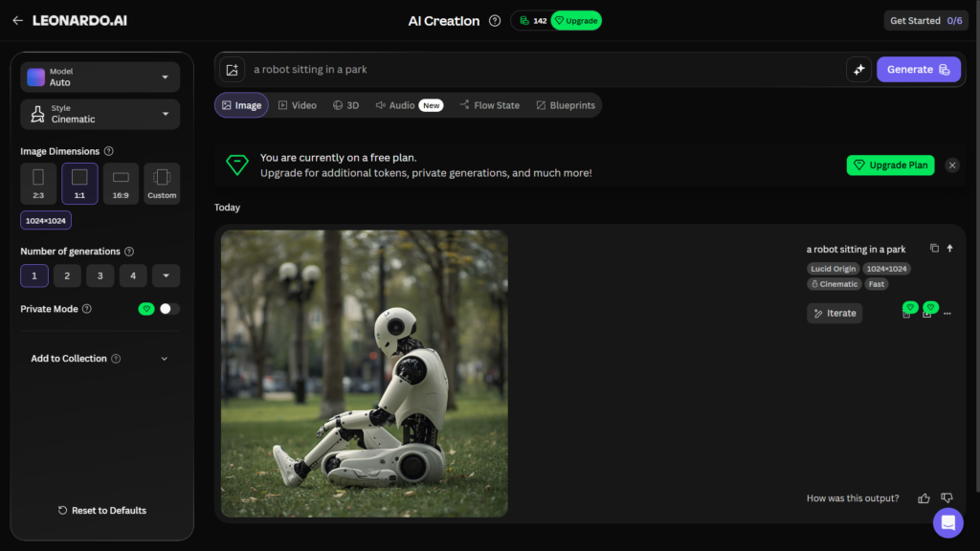Open more generation count options dropdown
Viewport: 980px width, 551px height.
167,275
